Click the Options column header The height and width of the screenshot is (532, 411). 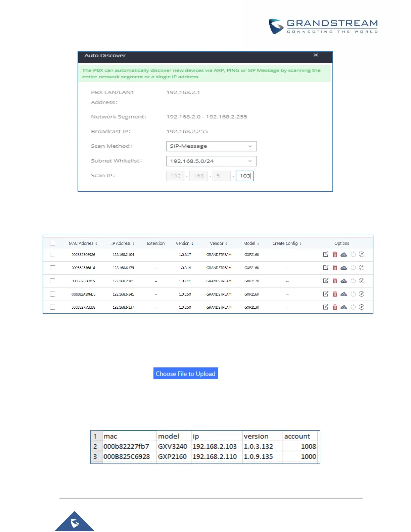click(x=341, y=243)
